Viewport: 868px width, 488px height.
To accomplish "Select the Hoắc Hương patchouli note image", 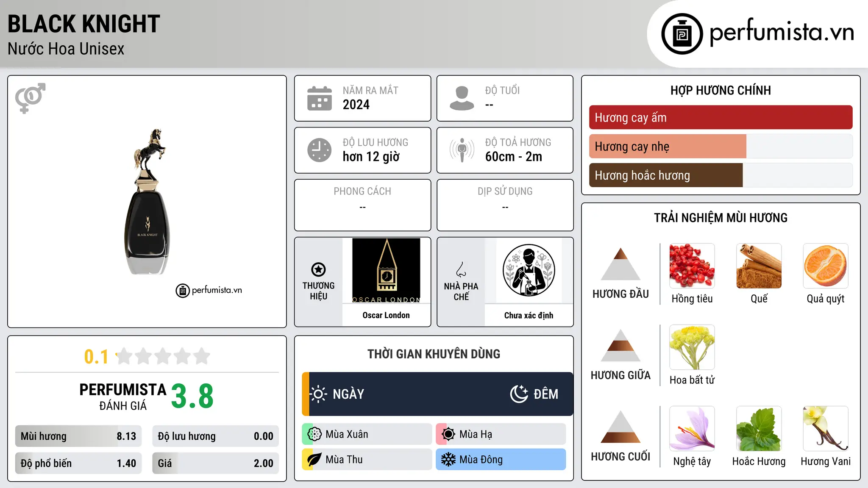I will [x=759, y=429].
